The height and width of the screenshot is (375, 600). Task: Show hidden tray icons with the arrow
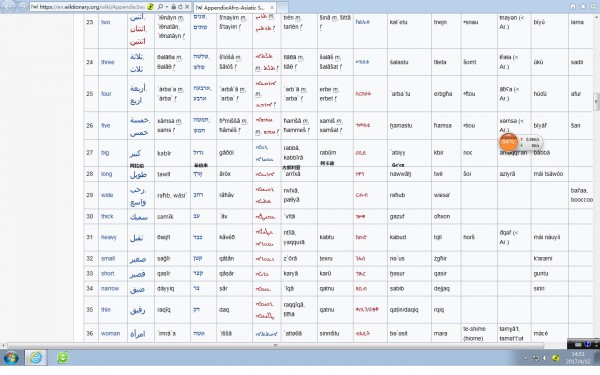(x=525, y=358)
